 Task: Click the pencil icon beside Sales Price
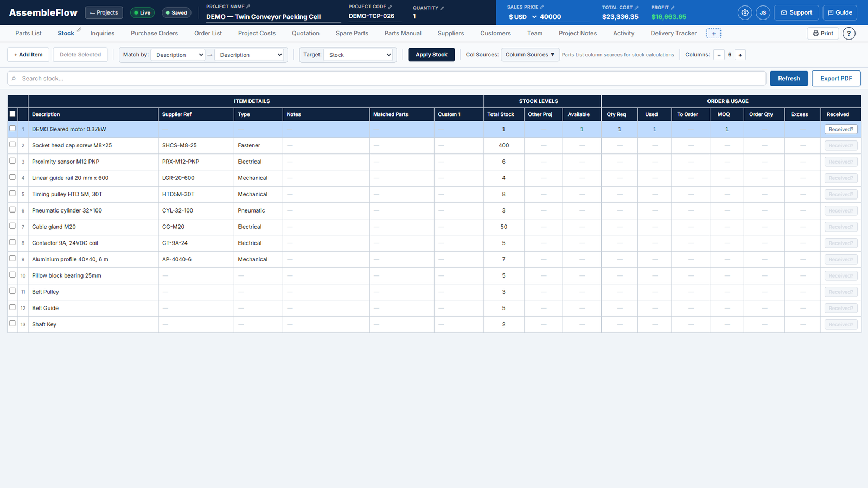(542, 7)
